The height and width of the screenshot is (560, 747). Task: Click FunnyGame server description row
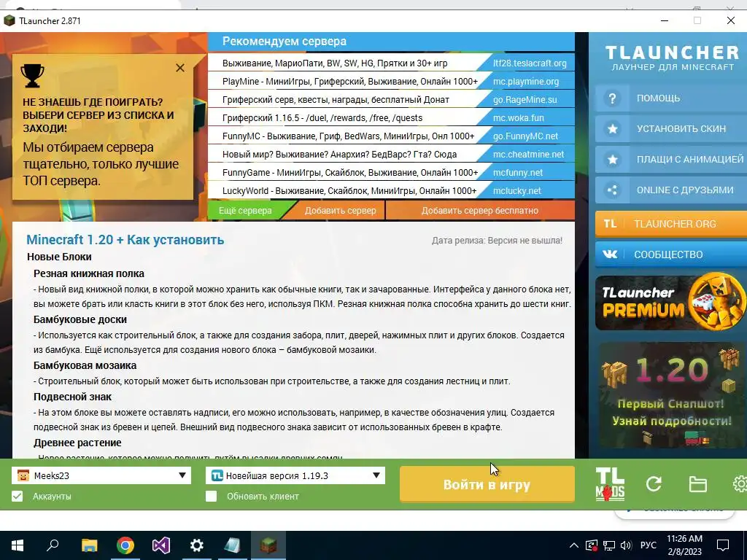coord(349,172)
